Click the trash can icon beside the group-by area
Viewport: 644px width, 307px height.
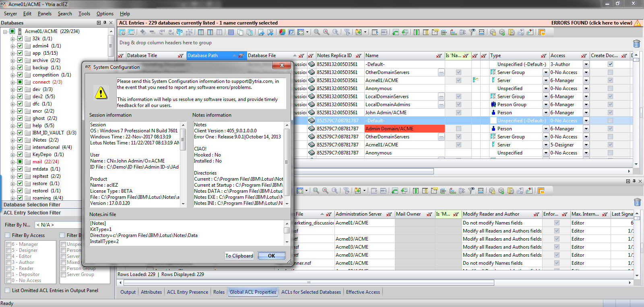636,43
